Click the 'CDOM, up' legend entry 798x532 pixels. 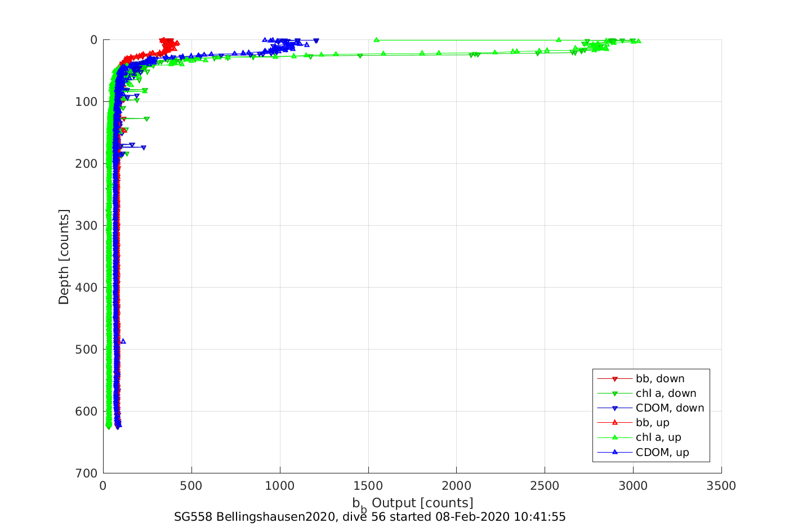point(643,452)
